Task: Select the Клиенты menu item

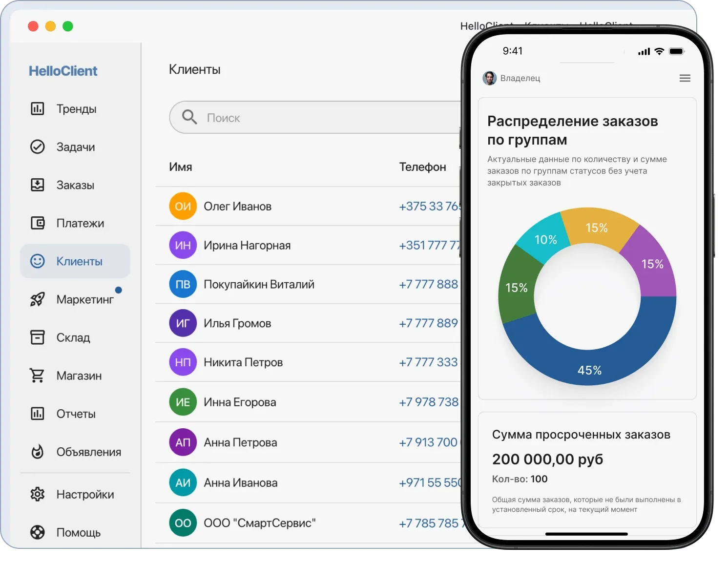Action: pos(74,261)
